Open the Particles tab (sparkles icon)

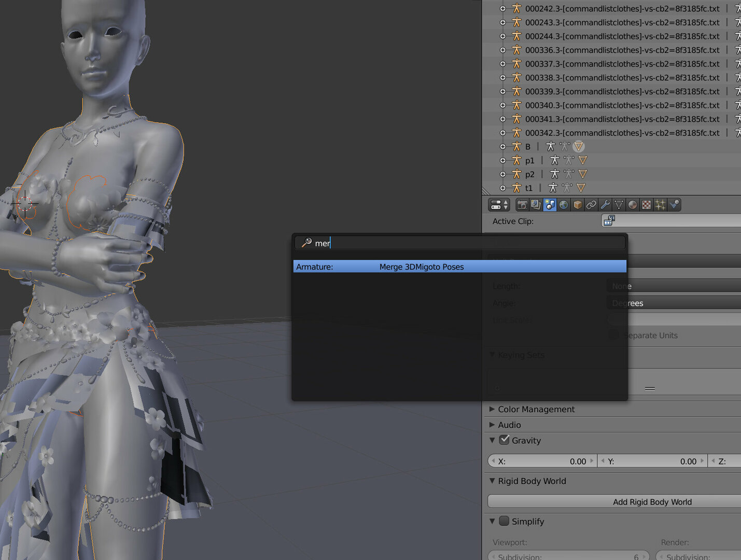[660, 205]
